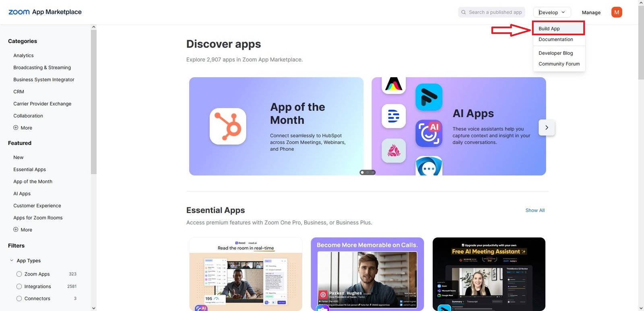
Task: Click Manage in top navigation
Action: point(591,12)
